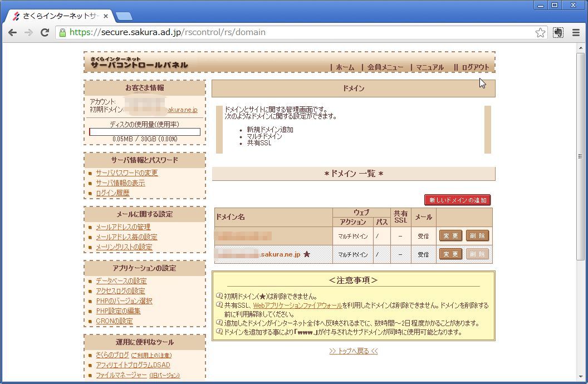The width and height of the screenshot is (588, 384).
Task: Open サーバパスワードの変更 link
Action: [x=127, y=173]
